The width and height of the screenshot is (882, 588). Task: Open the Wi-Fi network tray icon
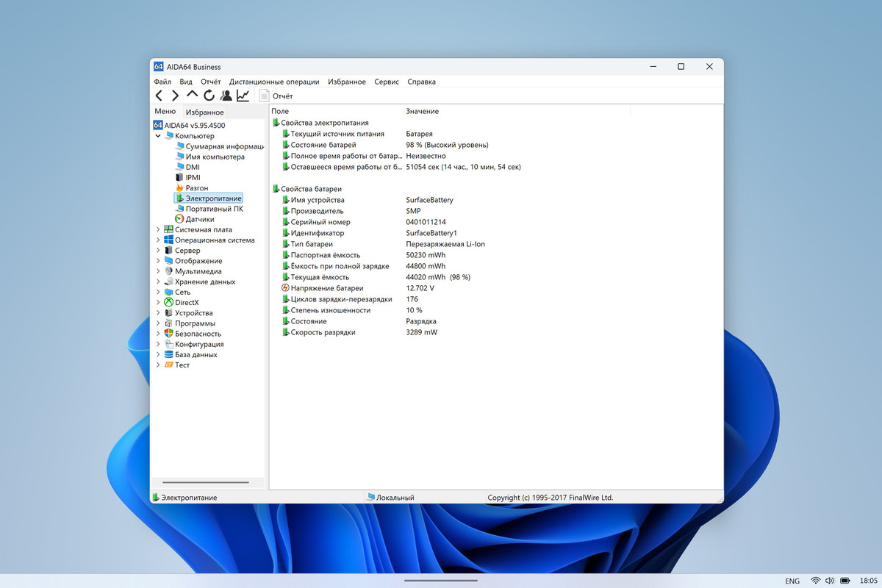(816, 581)
